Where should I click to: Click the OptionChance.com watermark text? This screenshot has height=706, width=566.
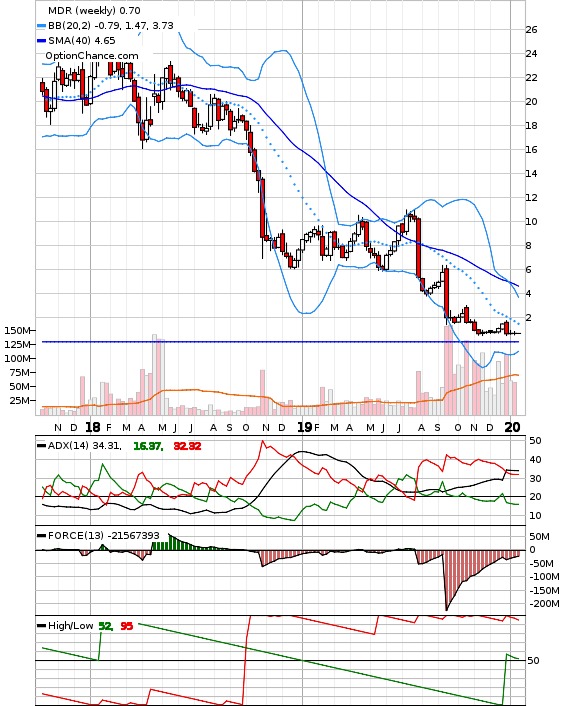[92, 56]
